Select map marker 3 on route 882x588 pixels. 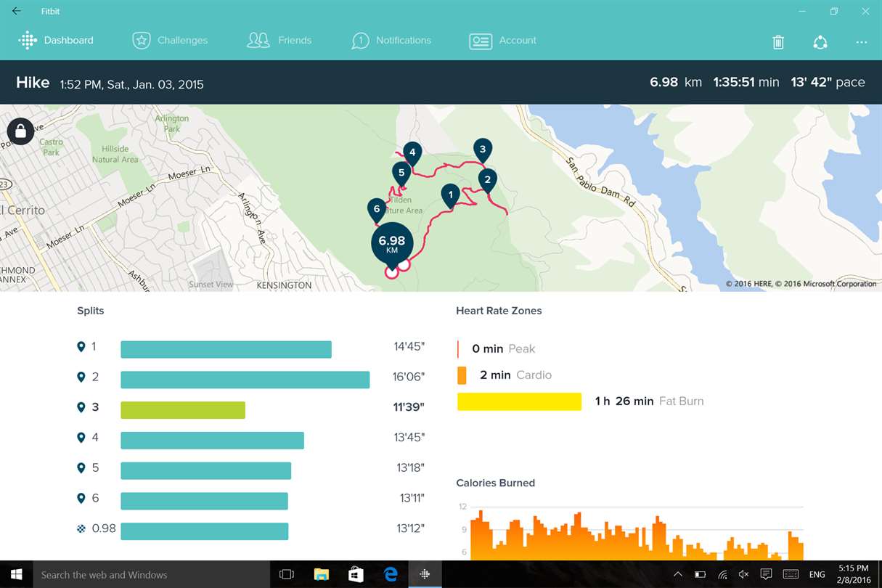pos(483,150)
